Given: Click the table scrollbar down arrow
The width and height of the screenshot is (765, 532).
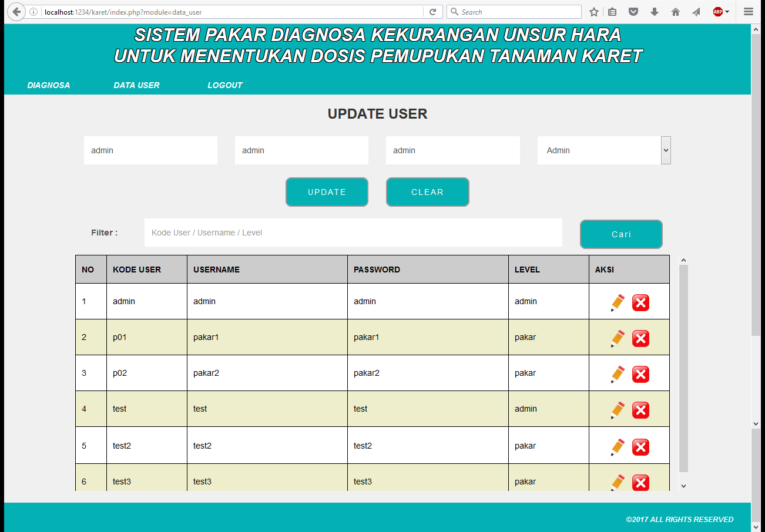Looking at the screenshot, I should click(x=683, y=486).
